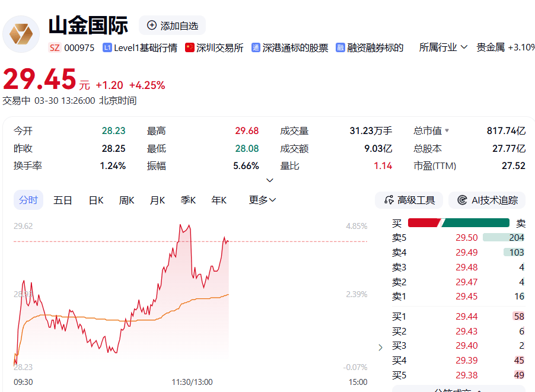Open the 年K yearly chart tab
This screenshot has width=535, height=392.
point(218,200)
